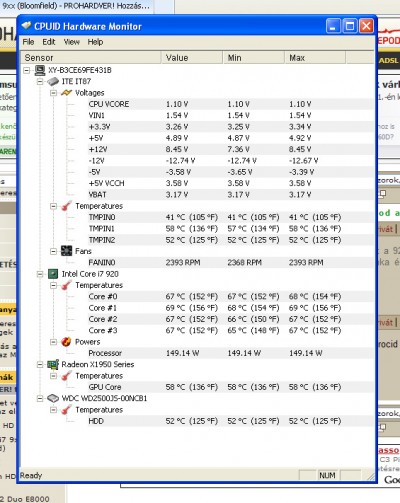
Task: Click the Fans icon
Action: pyautogui.click(x=66, y=251)
